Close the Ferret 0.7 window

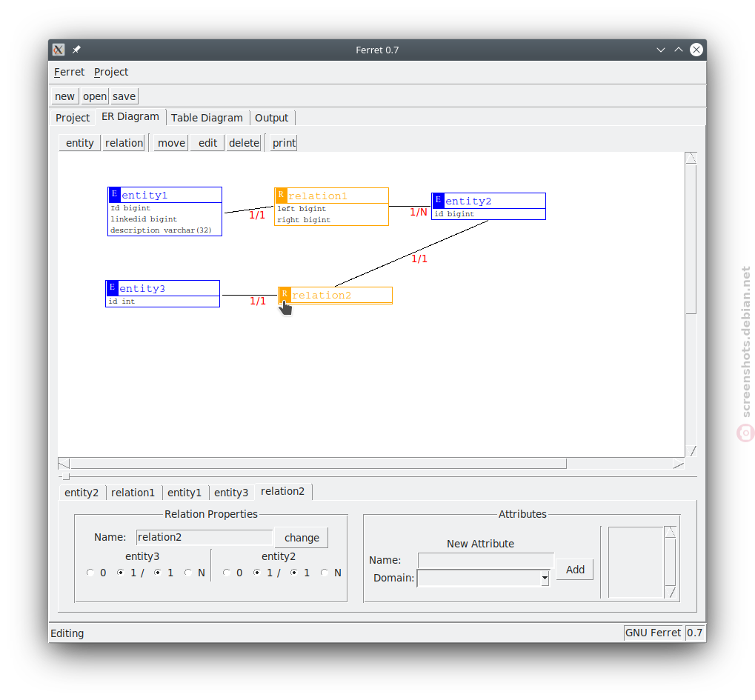pos(696,50)
